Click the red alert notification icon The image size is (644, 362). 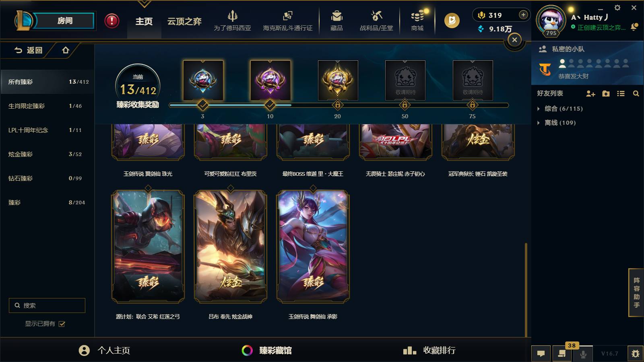(x=111, y=21)
